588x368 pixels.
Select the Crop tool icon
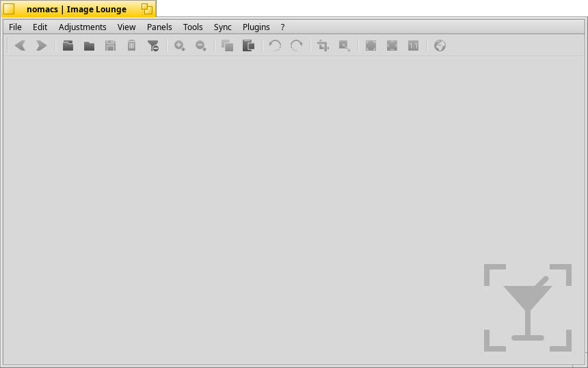(323, 46)
